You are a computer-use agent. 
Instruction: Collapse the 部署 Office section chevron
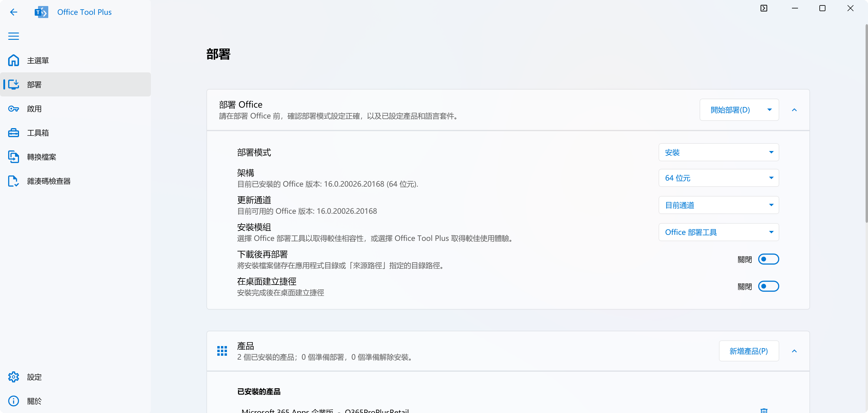794,110
